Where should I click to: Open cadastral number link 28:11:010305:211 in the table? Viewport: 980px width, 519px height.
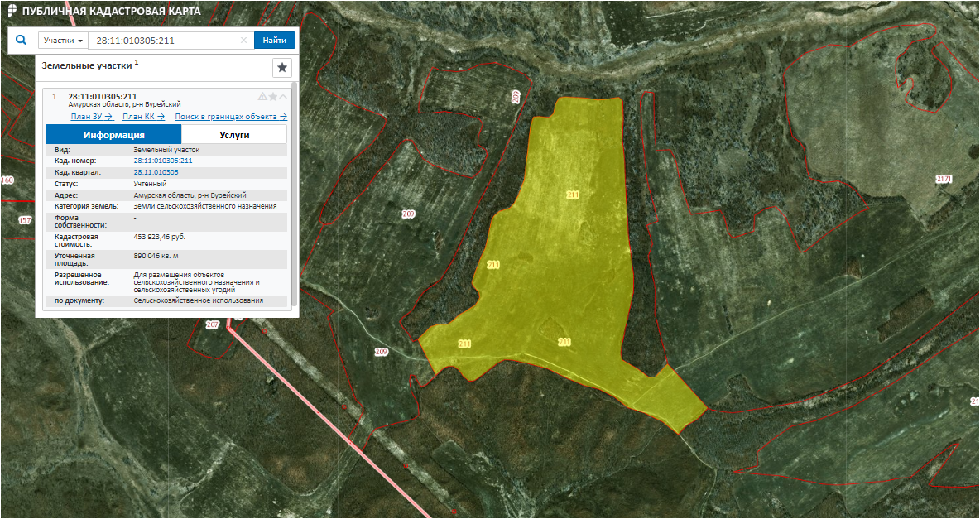163,161
